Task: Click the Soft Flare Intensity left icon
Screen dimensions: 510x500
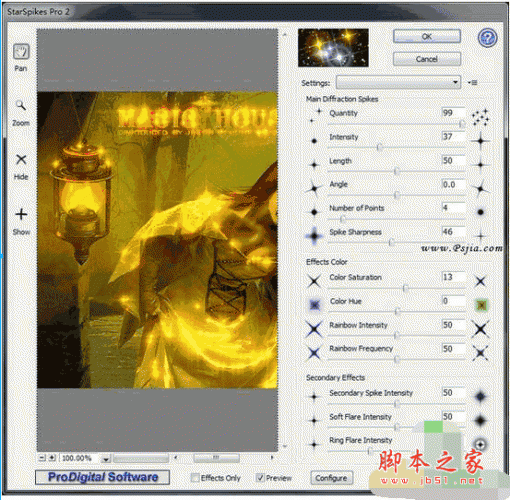Action: [x=314, y=420]
